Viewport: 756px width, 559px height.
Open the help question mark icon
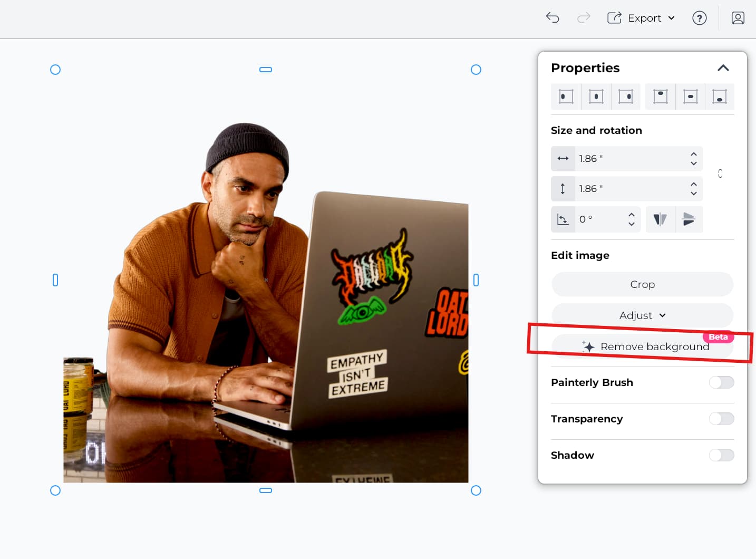coord(699,18)
